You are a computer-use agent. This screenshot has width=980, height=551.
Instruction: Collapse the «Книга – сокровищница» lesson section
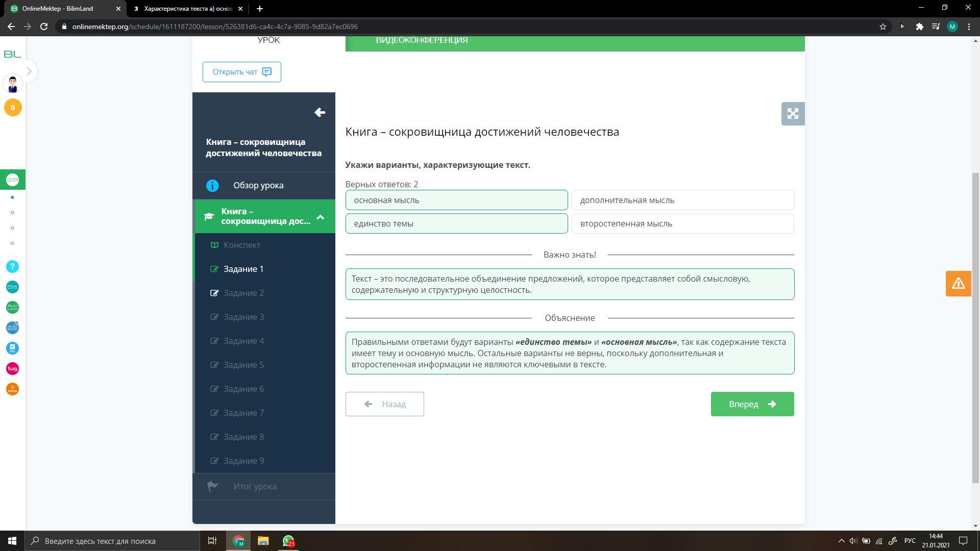coord(320,217)
